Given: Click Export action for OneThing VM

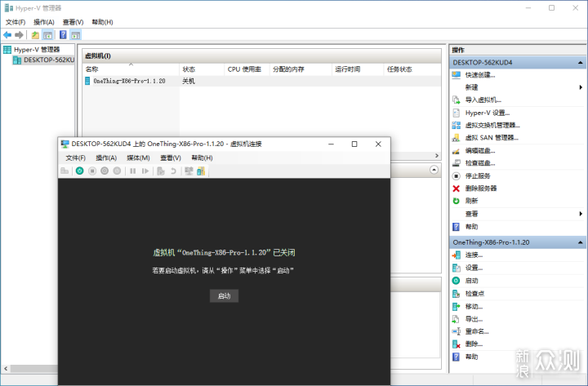Looking at the screenshot, I should (474, 319).
